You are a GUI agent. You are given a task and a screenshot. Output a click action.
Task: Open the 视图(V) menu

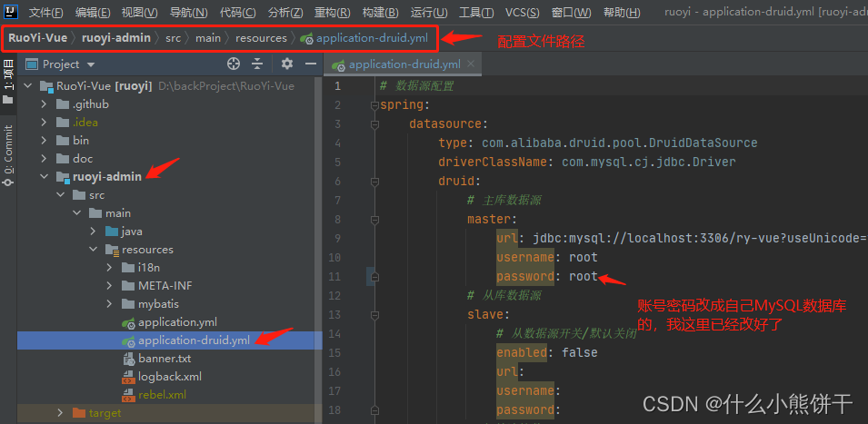point(139,12)
